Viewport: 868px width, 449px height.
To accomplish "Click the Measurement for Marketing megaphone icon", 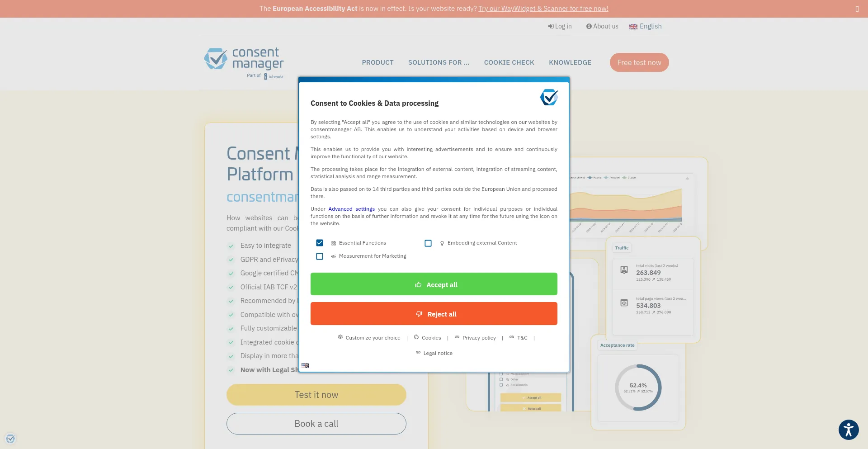I will [x=334, y=256].
